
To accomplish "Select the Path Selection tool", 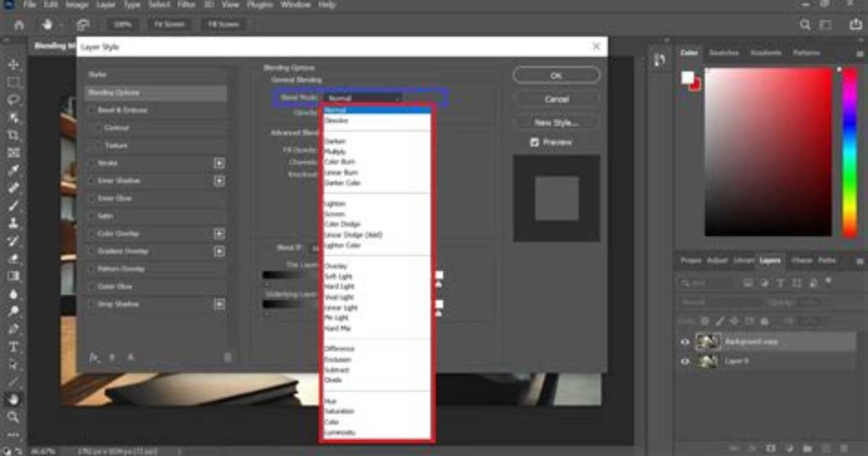I will point(13,365).
